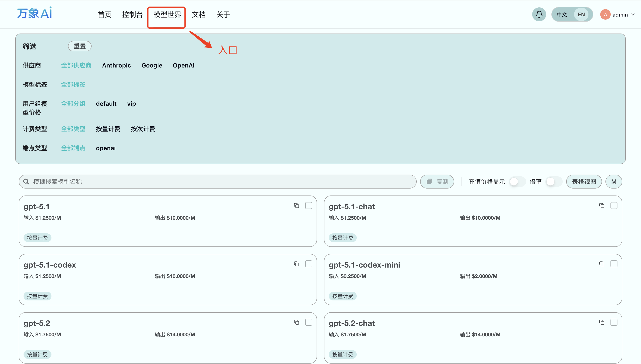Toggle the 充值价格显示 switch
The height and width of the screenshot is (364, 641).
pos(517,182)
